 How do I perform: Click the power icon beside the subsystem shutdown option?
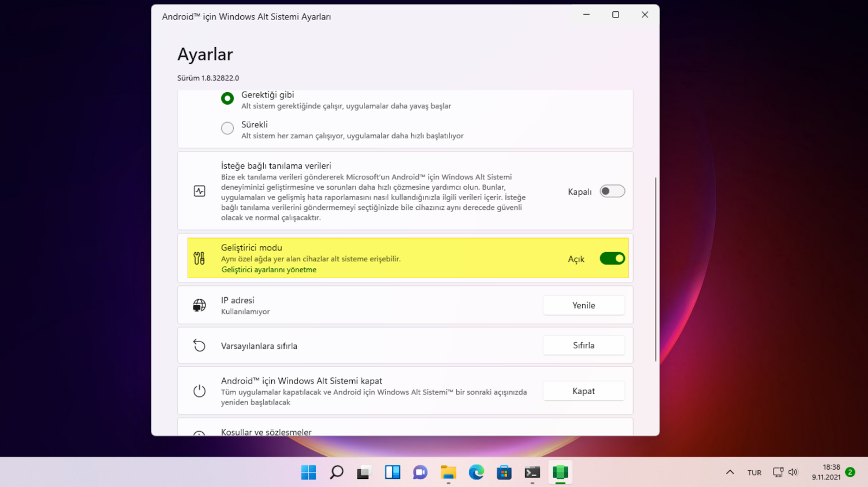pyautogui.click(x=200, y=391)
